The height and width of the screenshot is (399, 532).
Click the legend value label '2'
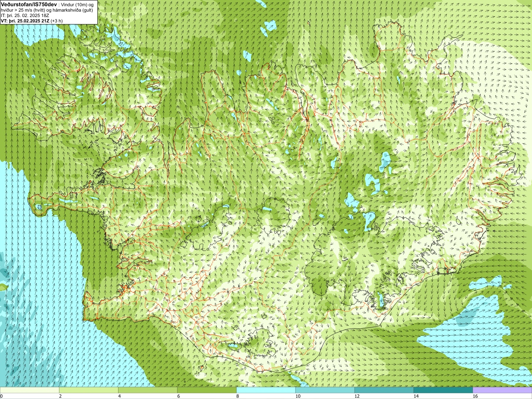[x=61, y=396]
